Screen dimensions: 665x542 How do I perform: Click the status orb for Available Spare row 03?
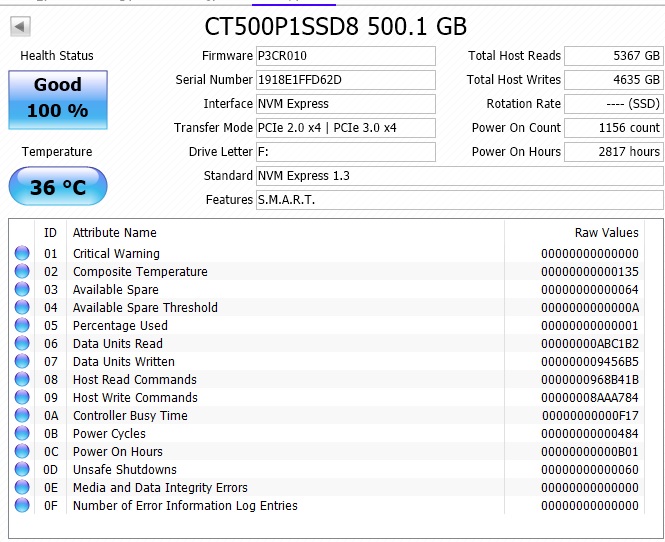pos(22,289)
